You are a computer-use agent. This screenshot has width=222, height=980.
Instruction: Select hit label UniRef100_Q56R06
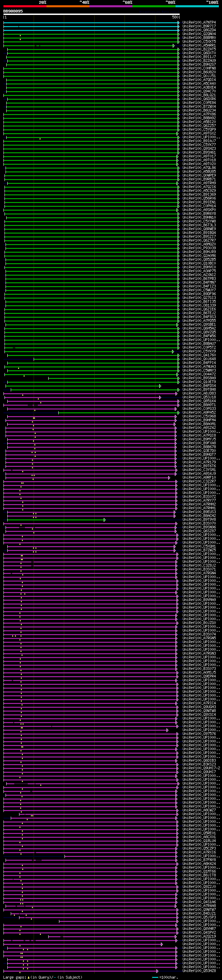199,198
